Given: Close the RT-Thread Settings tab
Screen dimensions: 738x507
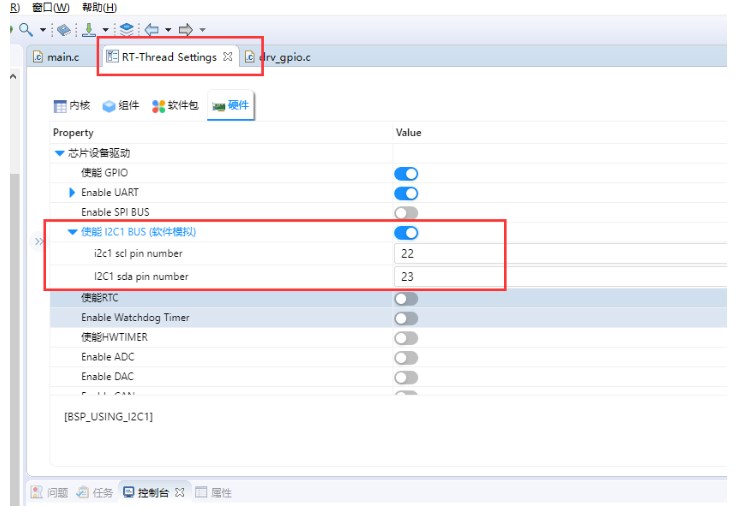Looking at the screenshot, I should click(227, 56).
